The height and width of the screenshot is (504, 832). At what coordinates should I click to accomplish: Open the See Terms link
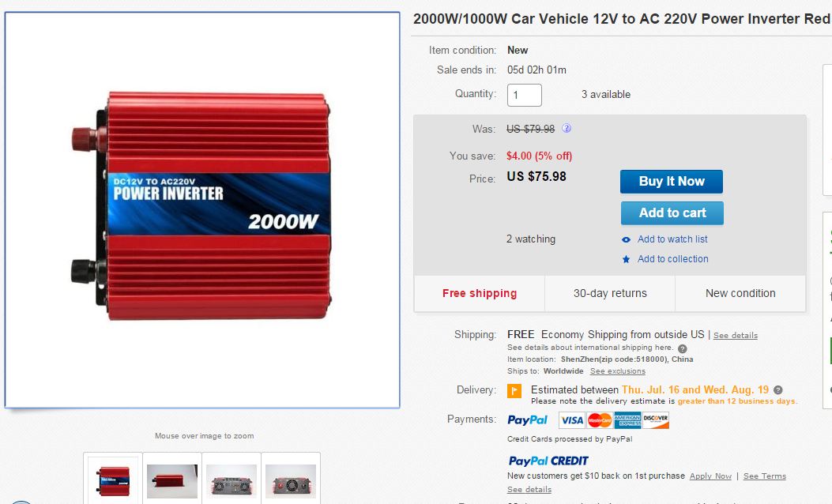[x=764, y=476]
